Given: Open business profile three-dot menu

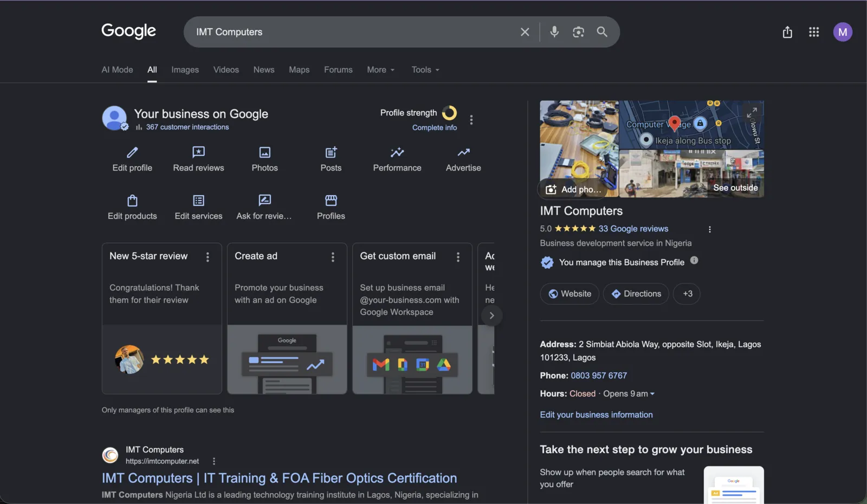Looking at the screenshot, I should coord(471,120).
